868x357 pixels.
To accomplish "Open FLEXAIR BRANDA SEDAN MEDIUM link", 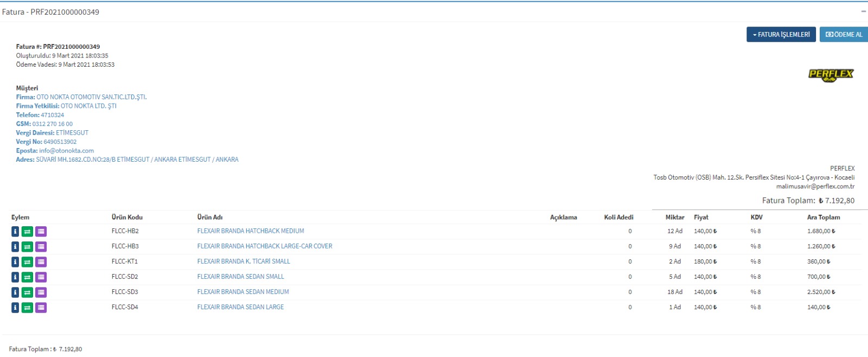I will (x=243, y=292).
